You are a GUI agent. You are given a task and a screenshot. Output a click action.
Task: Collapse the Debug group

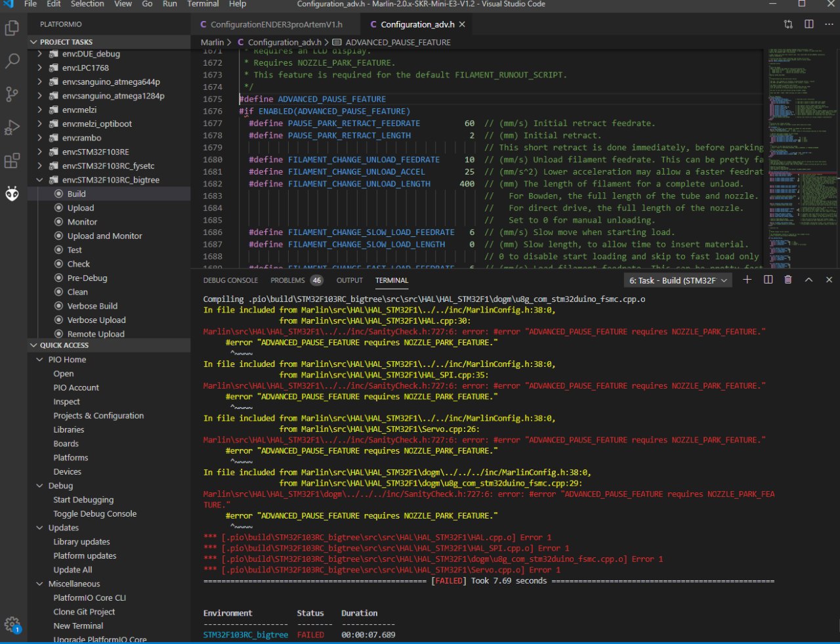pos(40,485)
